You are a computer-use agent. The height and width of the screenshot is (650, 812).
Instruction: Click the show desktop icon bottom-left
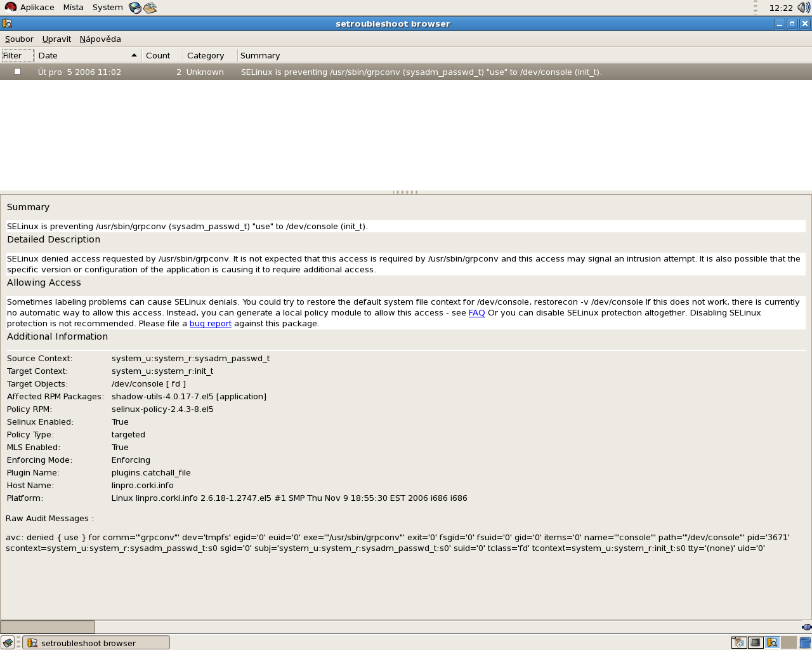(6, 642)
